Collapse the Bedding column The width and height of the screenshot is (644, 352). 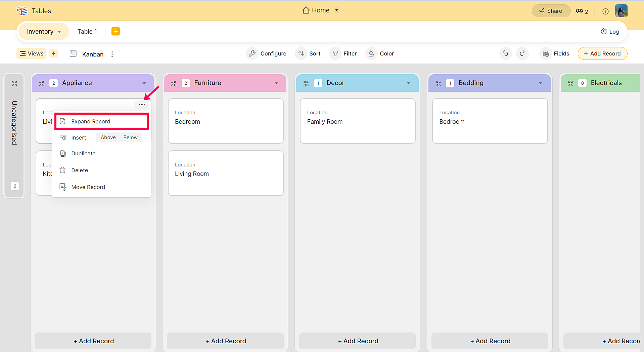tap(438, 83)
